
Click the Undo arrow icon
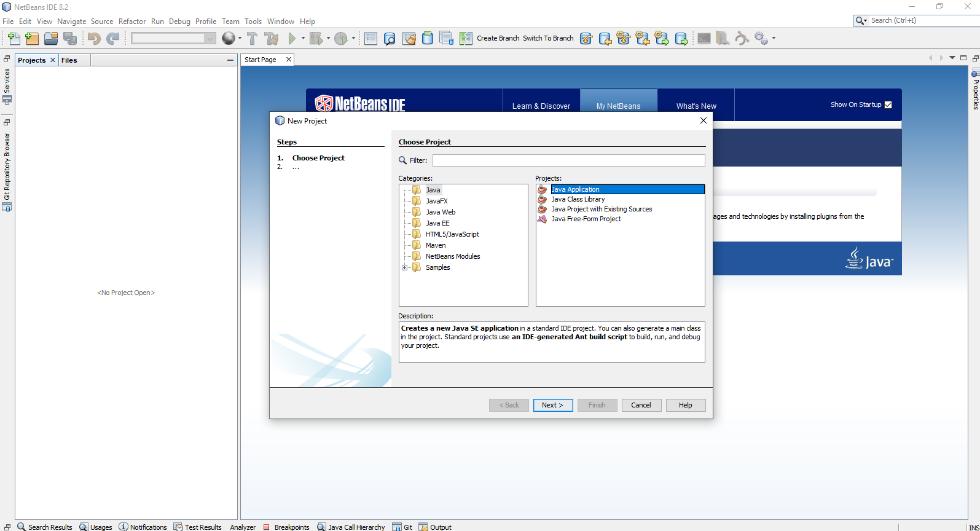pos(94,38)
